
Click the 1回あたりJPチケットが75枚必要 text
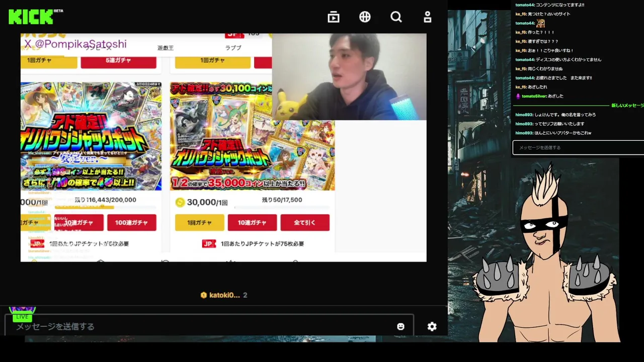262,243
